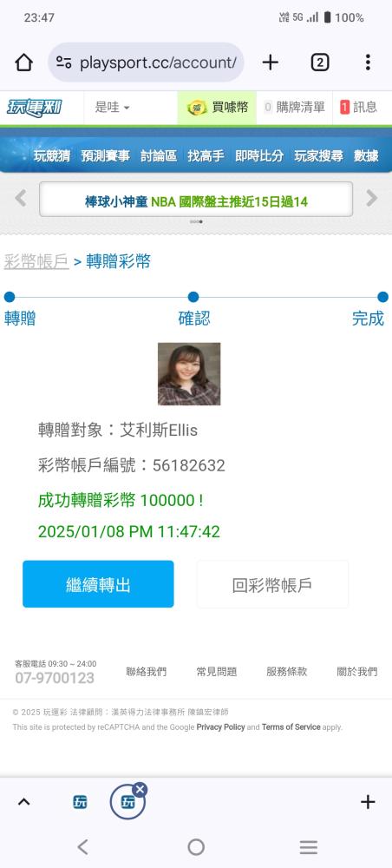Open the tab switcher showing 2 tabs
Screen dimensions: 392x868
[319, 62]
